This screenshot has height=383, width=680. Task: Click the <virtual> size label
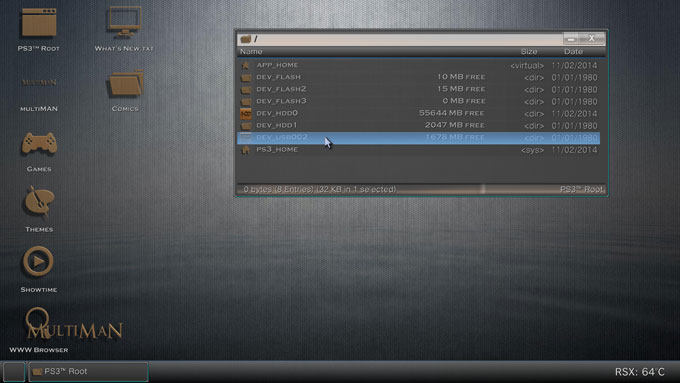(527, 66)
